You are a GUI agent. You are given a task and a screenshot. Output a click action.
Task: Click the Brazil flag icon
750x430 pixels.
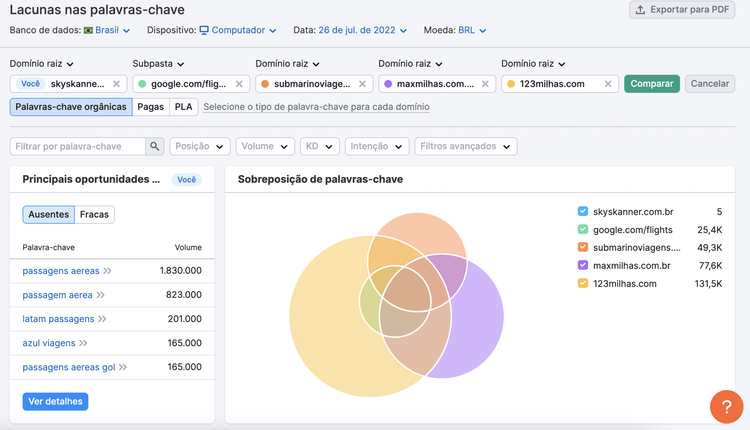(88, 30)
